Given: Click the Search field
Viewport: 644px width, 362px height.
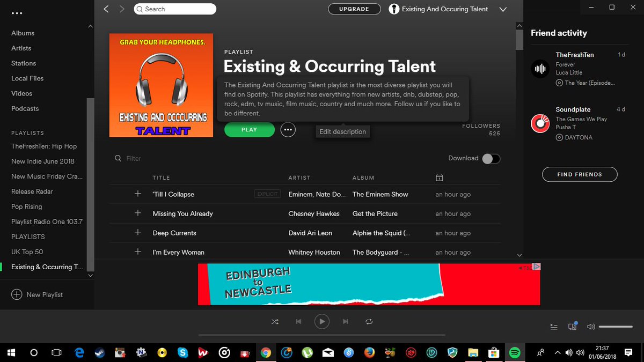Looking at the screenshot, I should tap(174, 9).
